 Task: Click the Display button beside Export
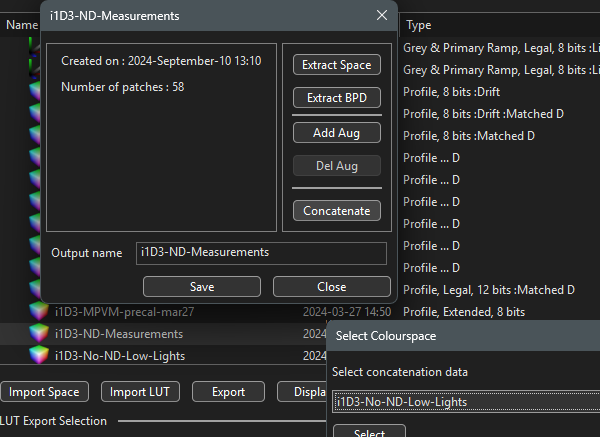pyautogui.click(x=302, y=392)
